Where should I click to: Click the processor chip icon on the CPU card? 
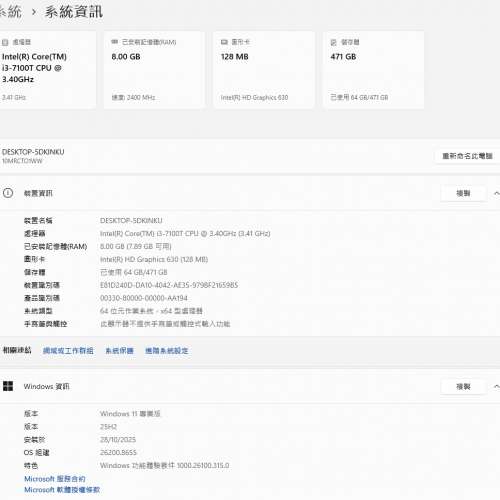tap(5, 42)
